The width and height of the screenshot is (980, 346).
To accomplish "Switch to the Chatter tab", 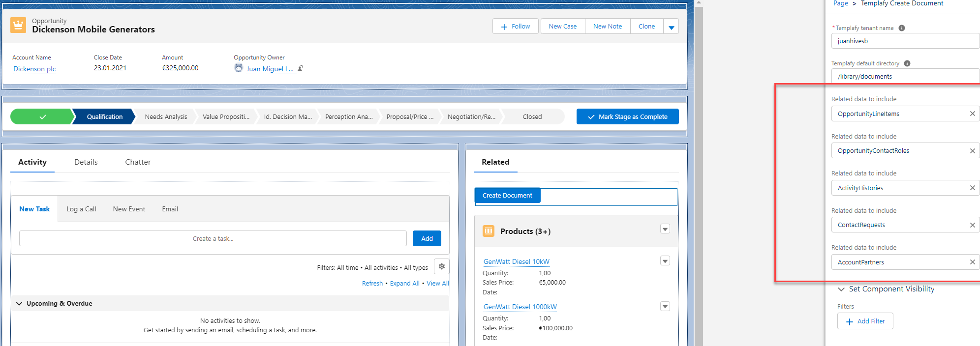I will pos(138,162).
